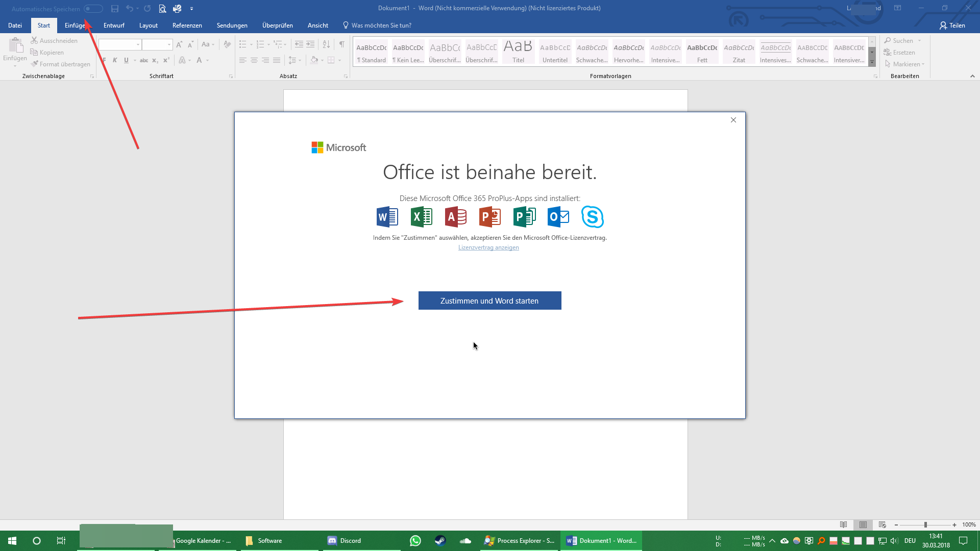
Task: Decrease the font size with the smaller A
Action: tap(190, 44)
